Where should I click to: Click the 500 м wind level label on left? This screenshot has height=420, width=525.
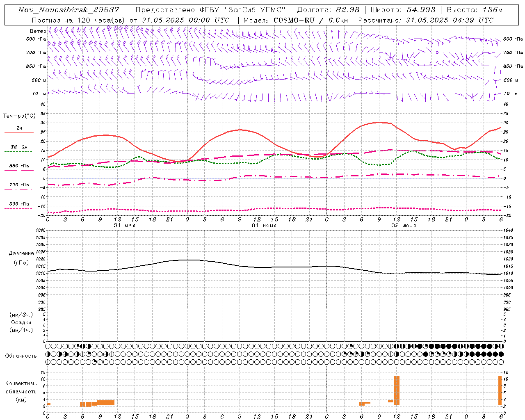pos(39,80)
